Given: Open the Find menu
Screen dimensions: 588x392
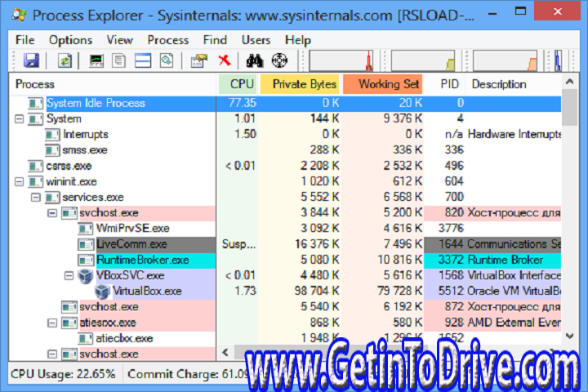Looking at the screenshot, I should tap(215, 40).
